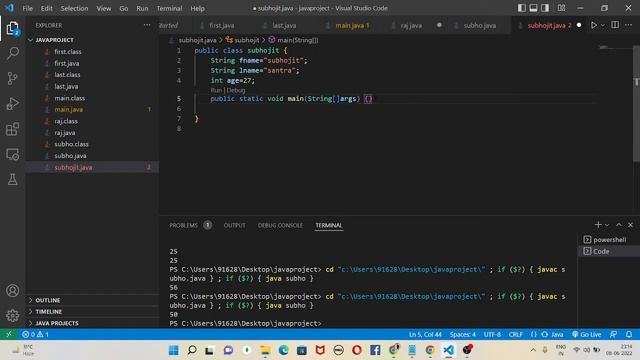640x360 pixels.
Task: Switch to DEBUG CONSOLE panel tab
Action: (x=280, y=225)
